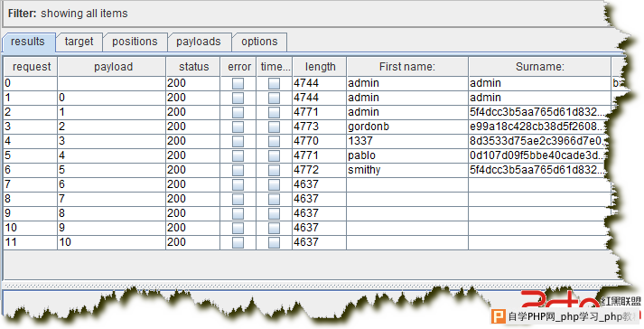Select the pablo first name cell
644x329 pixels.
click(407, 155)
